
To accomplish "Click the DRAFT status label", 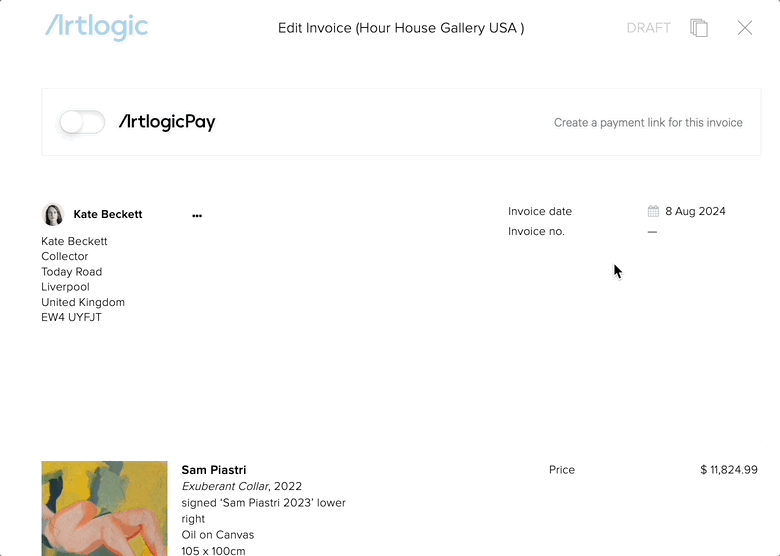I will pos(649,28).
